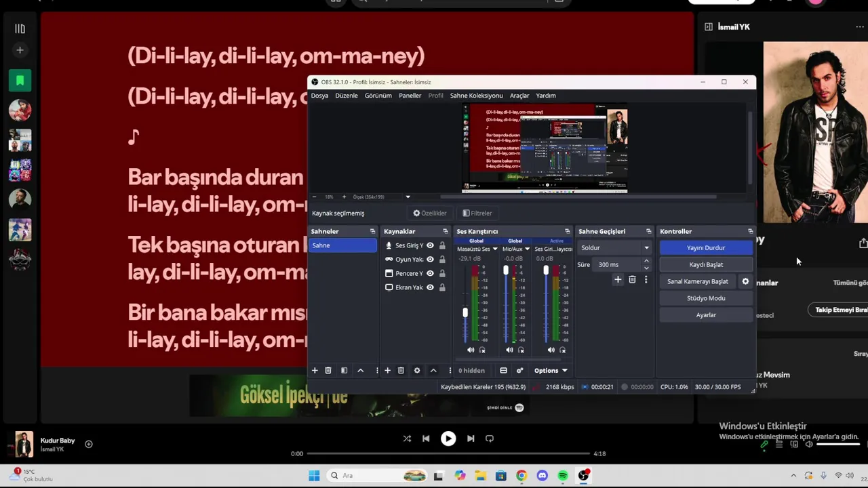
Task: Toggle mixer layout icon in Ses Karıştırıcı toolbar
Action: [503, 370]
